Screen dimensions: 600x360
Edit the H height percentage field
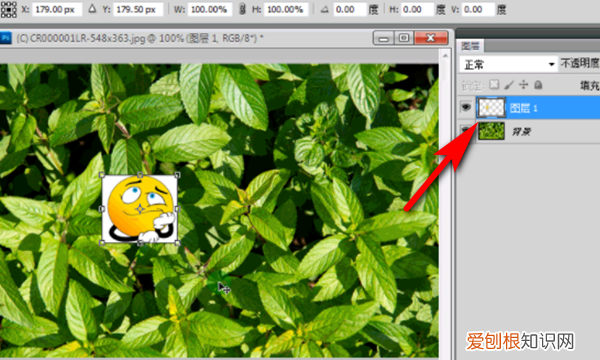click(286, 9)
